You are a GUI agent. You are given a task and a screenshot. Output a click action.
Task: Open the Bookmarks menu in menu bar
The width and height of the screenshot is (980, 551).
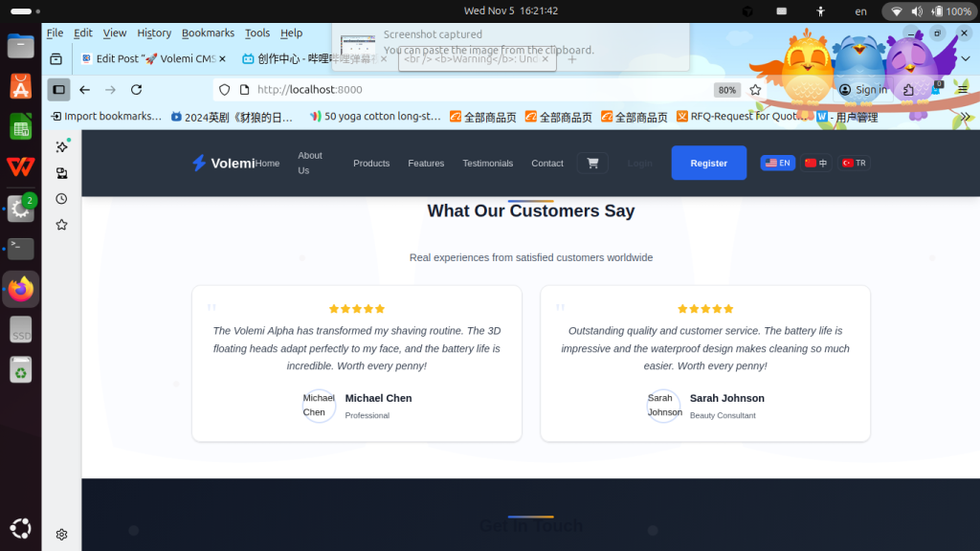208,33
